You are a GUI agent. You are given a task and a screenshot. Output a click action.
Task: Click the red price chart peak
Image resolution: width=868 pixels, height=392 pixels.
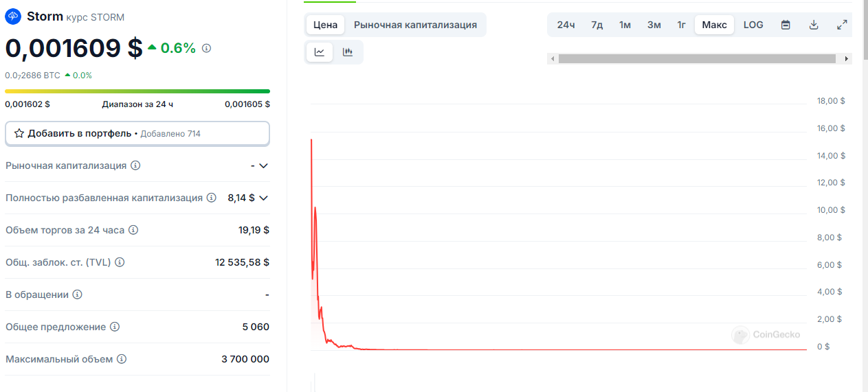(x=311, y=141)
